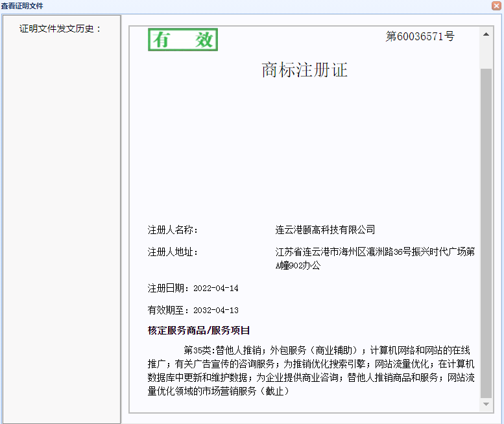Click the line starting 第35类:替他人推销
The image size is (504, 424).
coord(327,350)
